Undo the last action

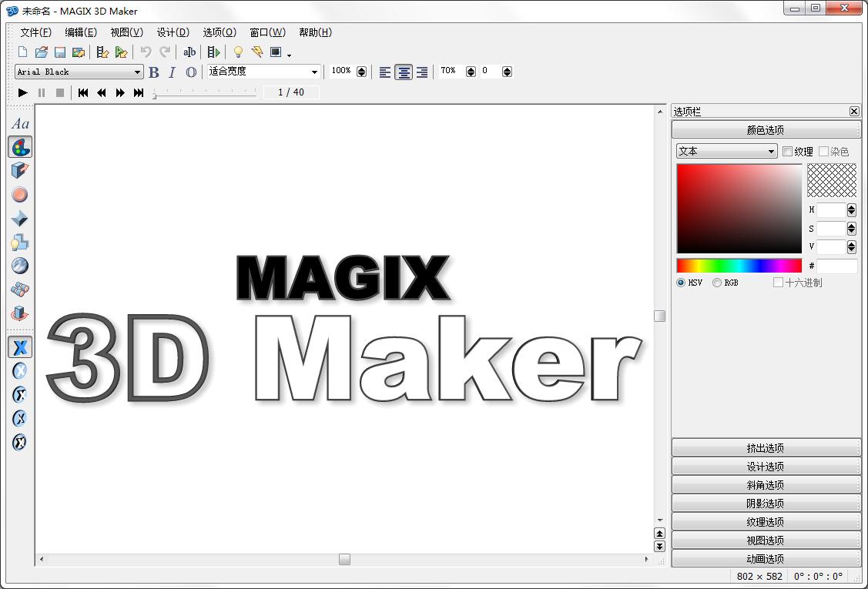tap(146, 52)
